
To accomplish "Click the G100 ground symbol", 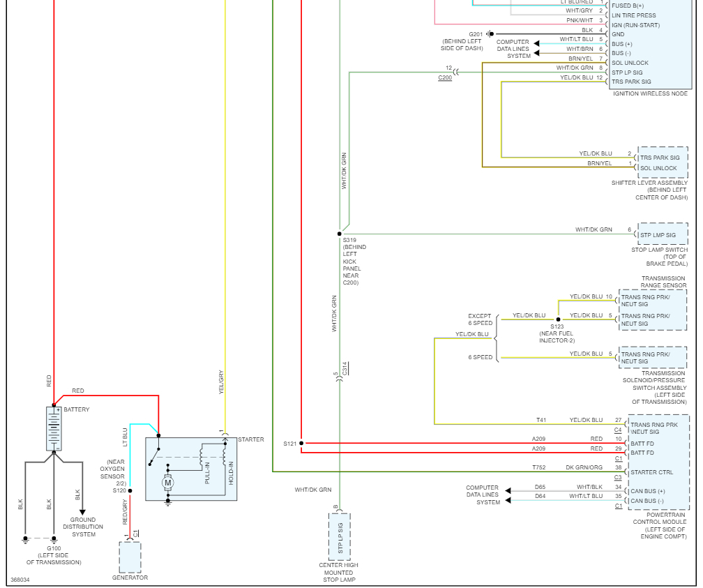I will [54, 540].
